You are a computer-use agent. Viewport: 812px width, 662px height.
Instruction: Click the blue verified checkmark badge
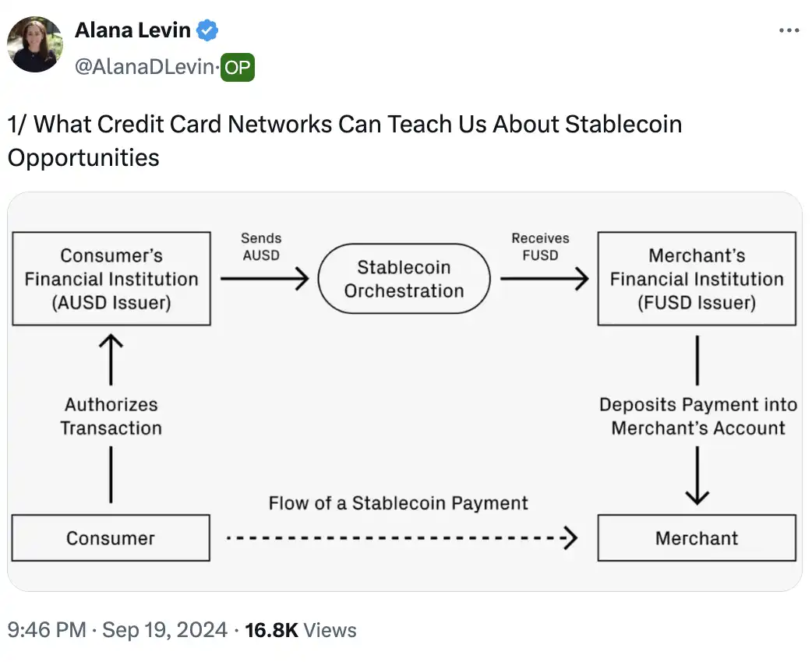coord(207,31)
